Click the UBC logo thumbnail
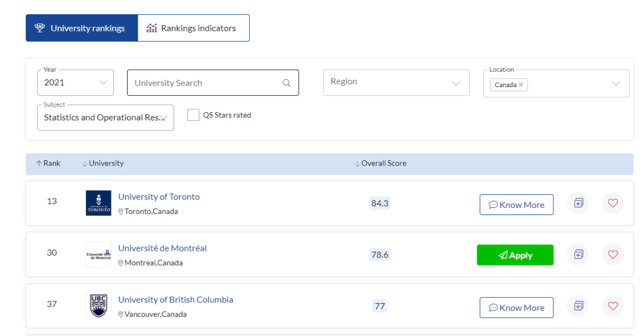Viewport: 644px width, 336px height. [x=98, y=306]
